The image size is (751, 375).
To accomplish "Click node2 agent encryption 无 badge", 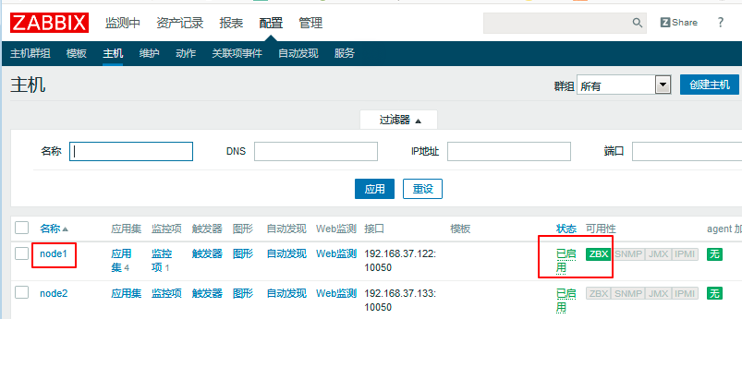I will 715,294.
